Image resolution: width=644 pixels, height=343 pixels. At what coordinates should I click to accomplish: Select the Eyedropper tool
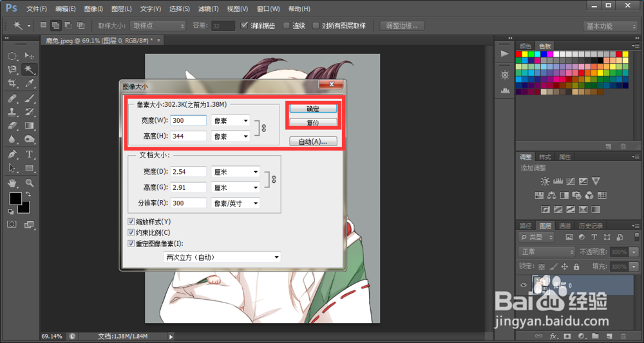(x=29, y=83)
